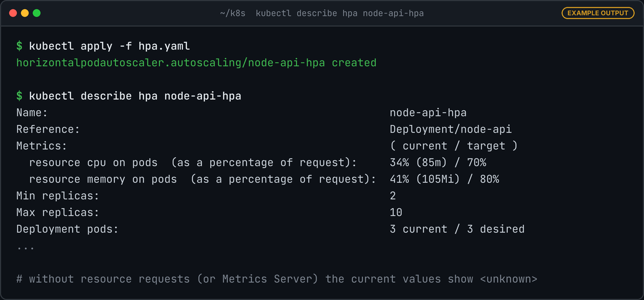This screenshot has height=300, width=644.
Task: Click the yellow minimize window button
Action: click(25, 13)
